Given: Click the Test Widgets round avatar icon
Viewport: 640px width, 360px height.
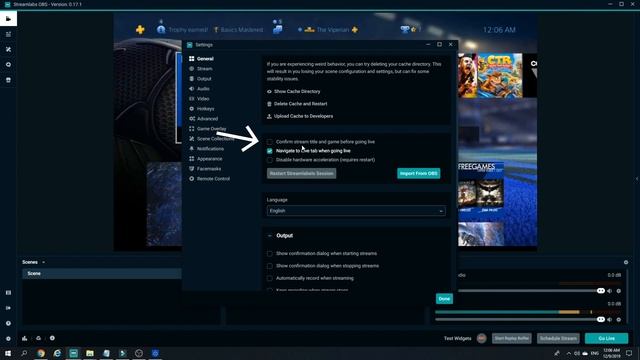Looking at the screenshot, I should (482, 338).
